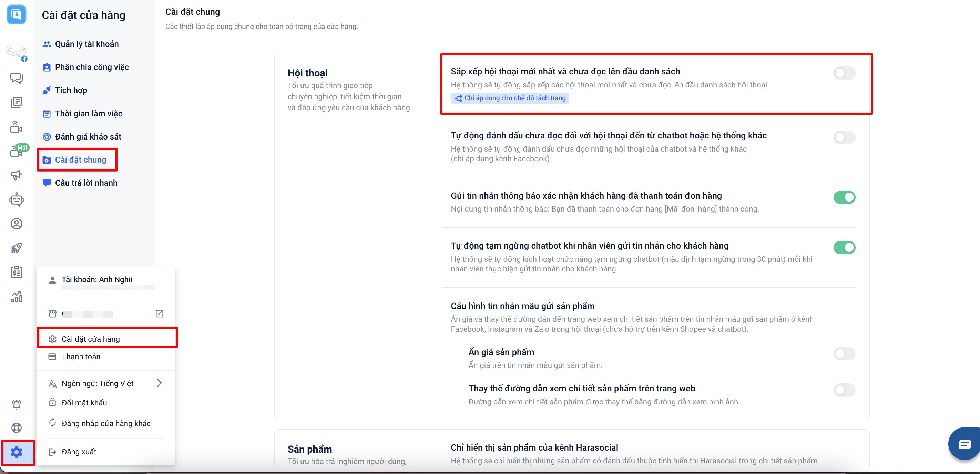Image resolution: width=980 pixels, height=474 pixels.
Task: Turn on Ẩn giá sản phẩm toggle
Action: tap(844, 353)
